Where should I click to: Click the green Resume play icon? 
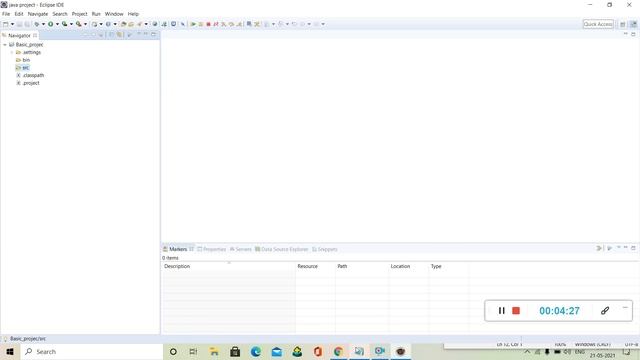point(193,24)
